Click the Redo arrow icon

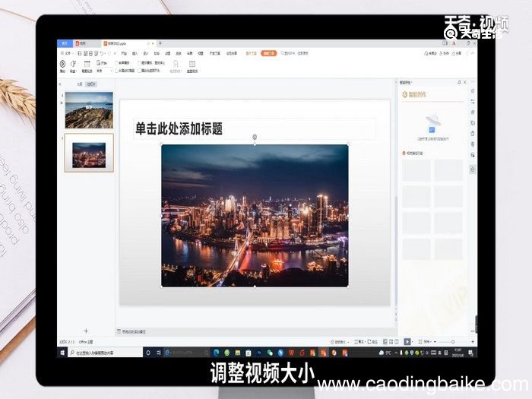coord(109,53)
